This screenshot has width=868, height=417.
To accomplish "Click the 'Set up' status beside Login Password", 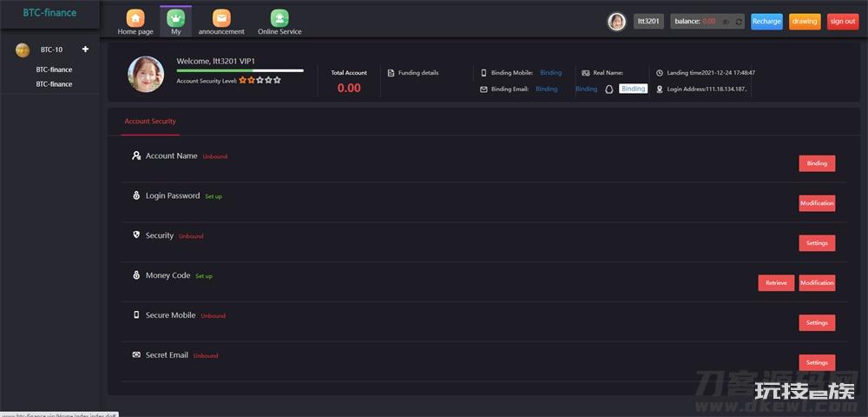I will click(214, 196).
